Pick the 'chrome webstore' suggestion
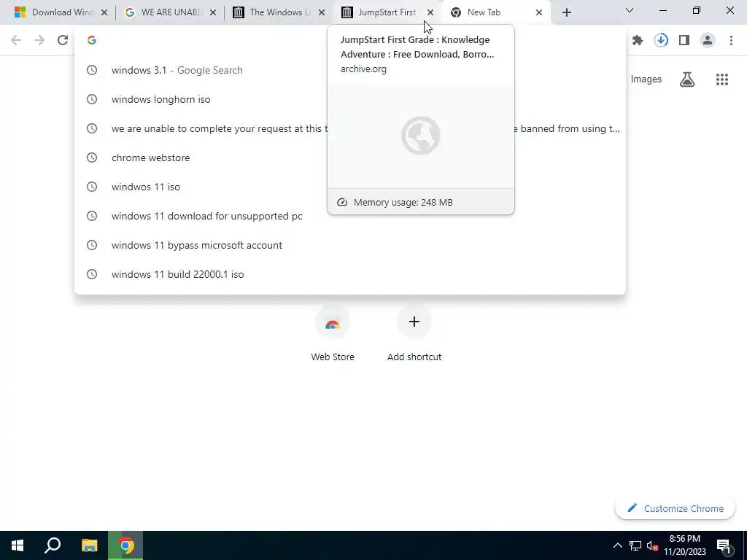This screenshot has width=747, height=560. [x=350, y=157]
